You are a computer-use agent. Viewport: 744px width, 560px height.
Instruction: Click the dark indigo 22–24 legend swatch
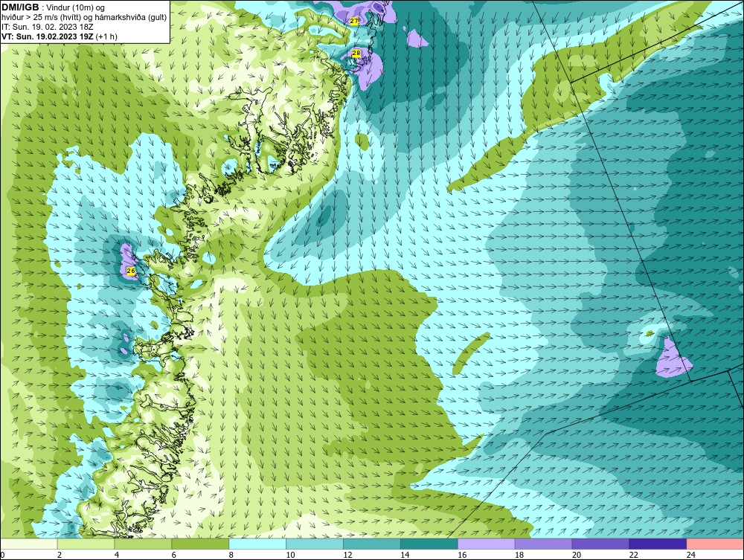658,544
